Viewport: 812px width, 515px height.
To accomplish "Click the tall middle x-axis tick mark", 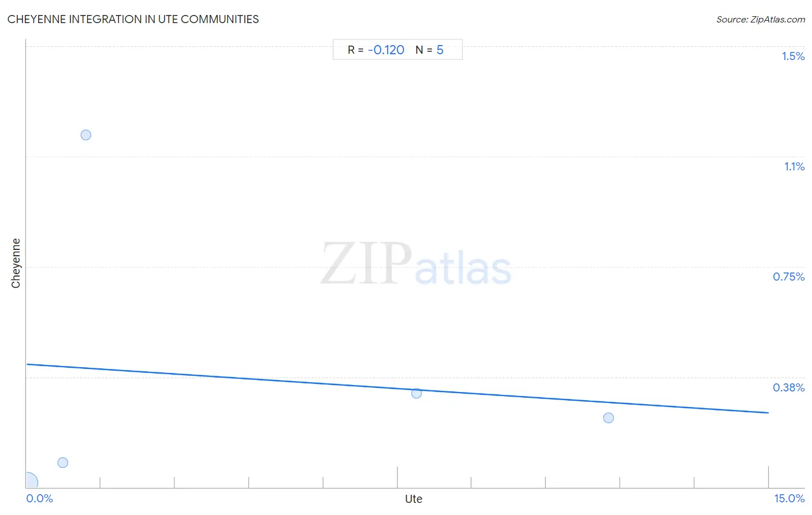I will point(397,477).
